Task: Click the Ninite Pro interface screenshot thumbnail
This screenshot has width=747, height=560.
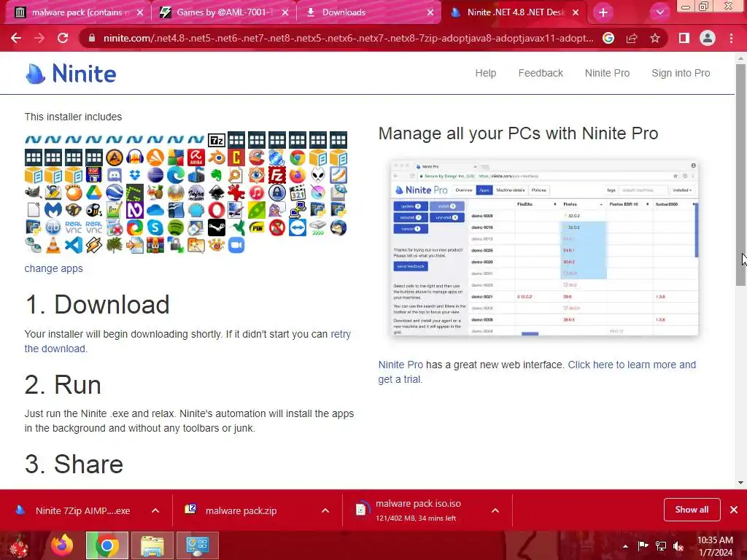Action: click(544, 249)
